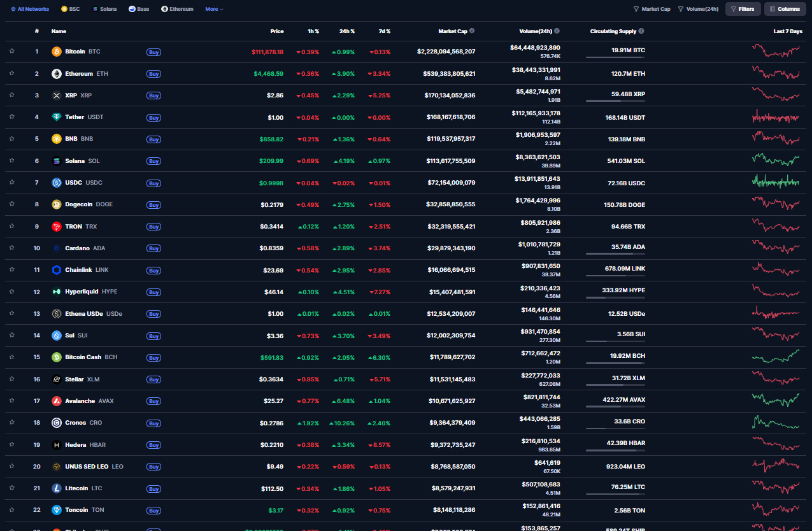Screen dimensions: 812x531
Task: Toggle watchlist star for Litecoin
Action: coord(11,488)
